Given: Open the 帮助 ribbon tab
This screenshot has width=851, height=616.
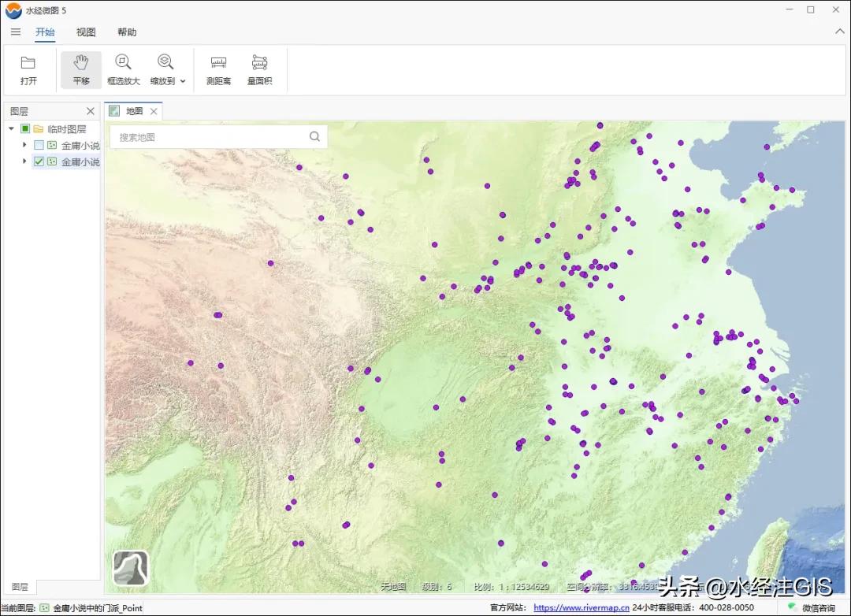Looking at the screenshot, I should (127, 32).
